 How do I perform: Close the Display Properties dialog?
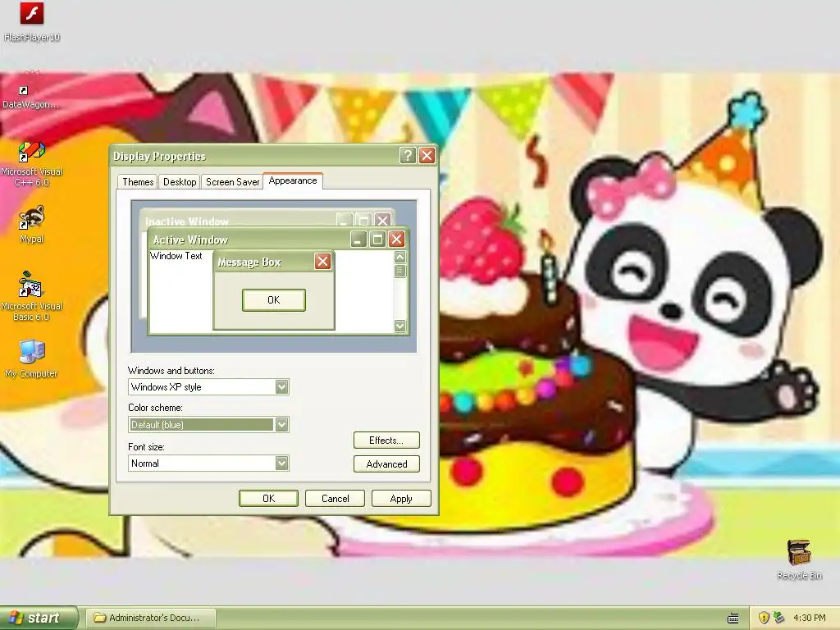point(427,155)
